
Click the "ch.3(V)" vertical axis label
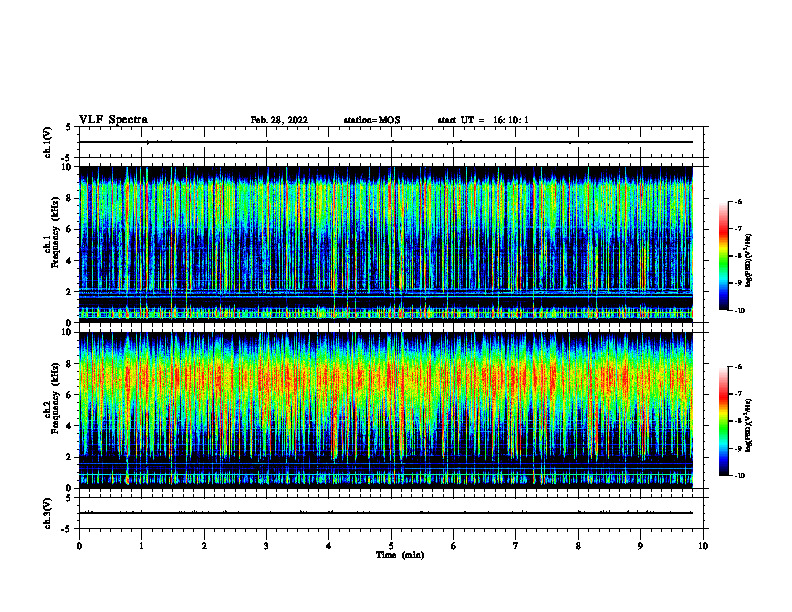point(48,513)
